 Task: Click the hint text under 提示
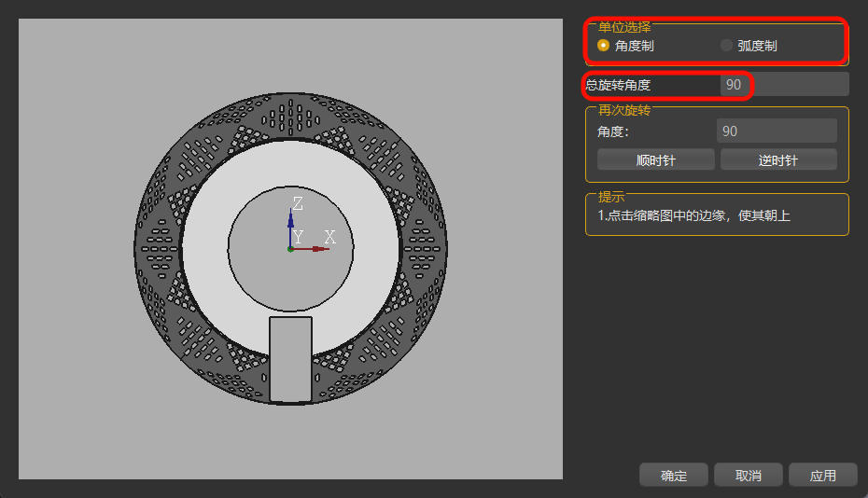pyautogui.click(x=694, y=216)
